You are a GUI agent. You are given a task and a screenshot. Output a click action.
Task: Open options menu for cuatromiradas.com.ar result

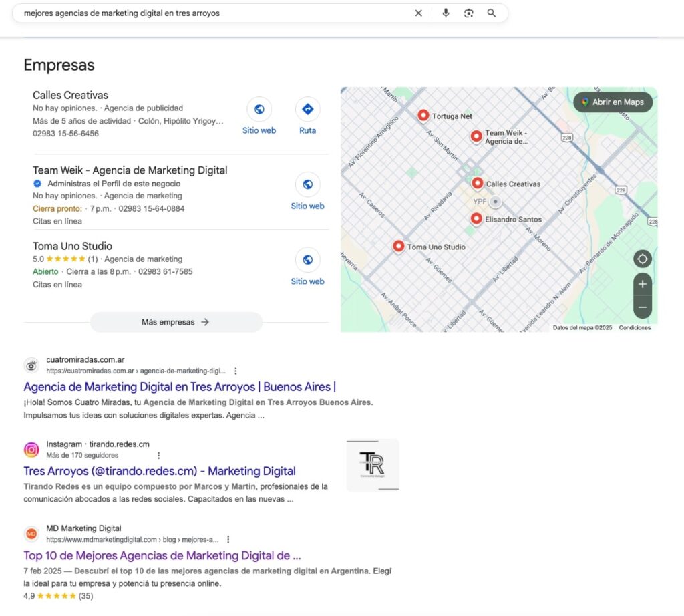pos(236,370)
